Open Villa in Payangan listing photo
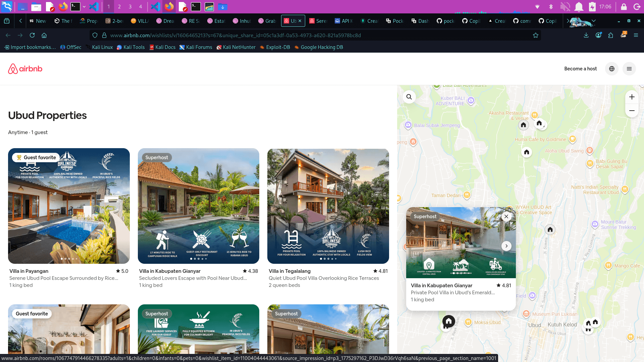Image resolution: width=644 pixels, height=362 pixels. (x=69, y=206)
